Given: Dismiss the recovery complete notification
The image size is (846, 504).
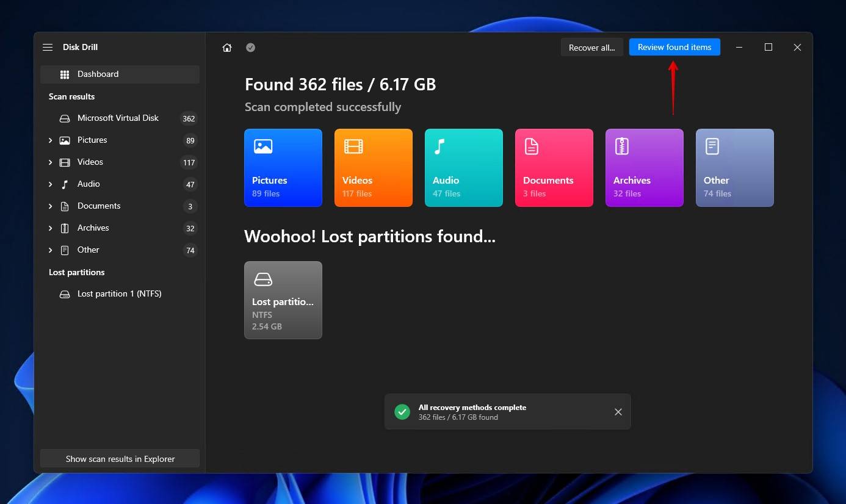Looking at the screenshot, I should click(618, 412).
